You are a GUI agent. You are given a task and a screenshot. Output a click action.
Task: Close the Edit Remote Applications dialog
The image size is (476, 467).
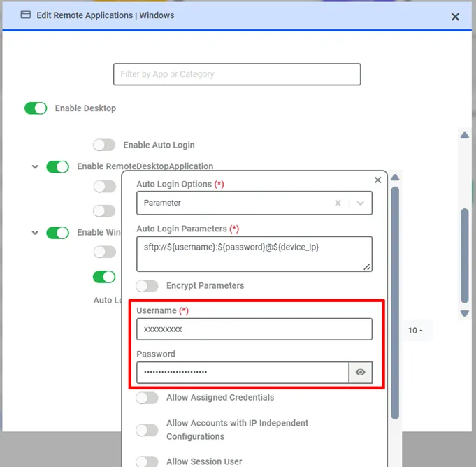click(455, 17)
